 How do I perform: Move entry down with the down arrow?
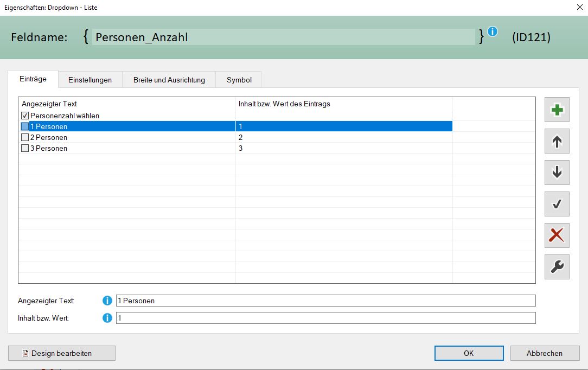(557, 173)
